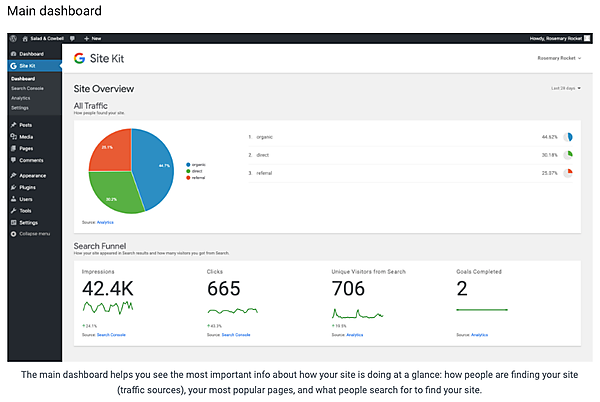Image resolution: width=600 pixels, height=402 pixels.
Task: Open Analytics source link under pie chart
Action: (105, 222)
